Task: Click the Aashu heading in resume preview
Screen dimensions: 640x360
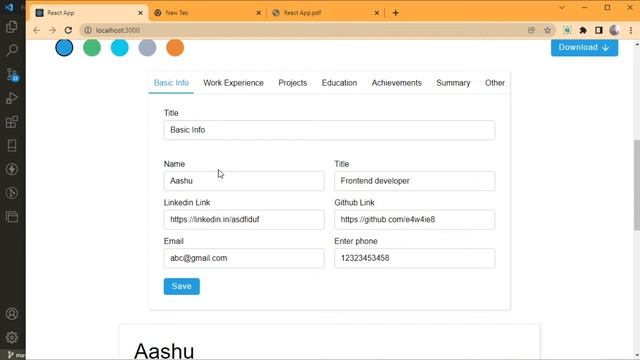Action: [x=164, y=351]
